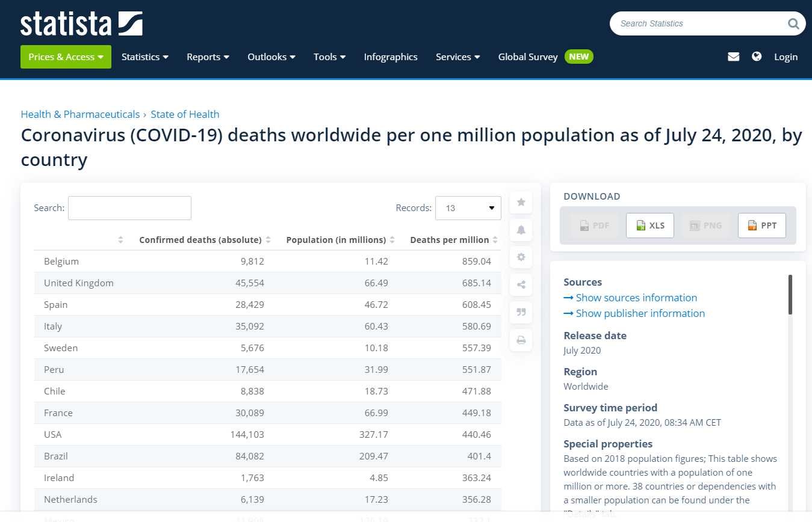The height and width of the screenshot is (522, 812).
Task: Click the quotation mark citation icon
Action: click(521, 312)
